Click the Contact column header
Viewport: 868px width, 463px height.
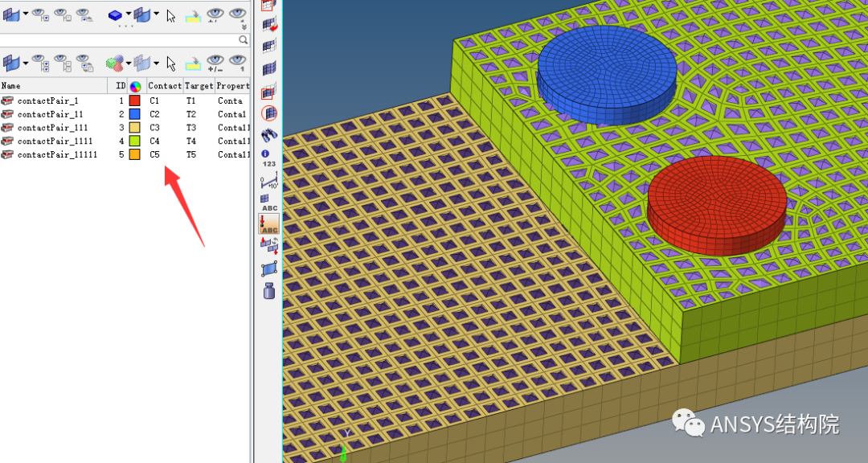pyautogui.click(x=164, y=85)
